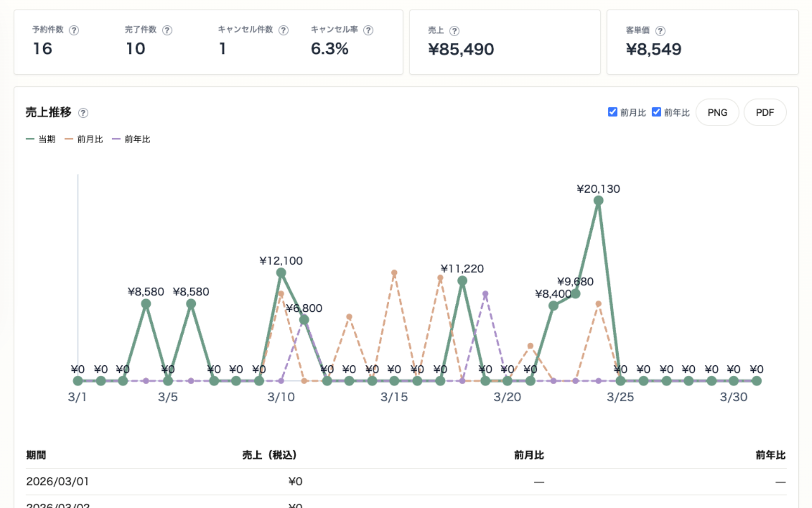Click the ¥12,100 data point

pos(281,273)
